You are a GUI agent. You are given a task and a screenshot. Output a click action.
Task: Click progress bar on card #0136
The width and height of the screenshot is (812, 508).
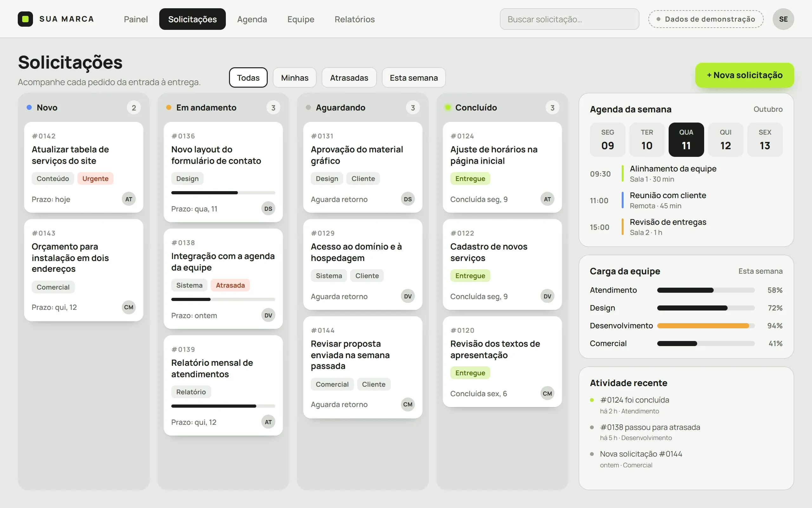(223, 193)
